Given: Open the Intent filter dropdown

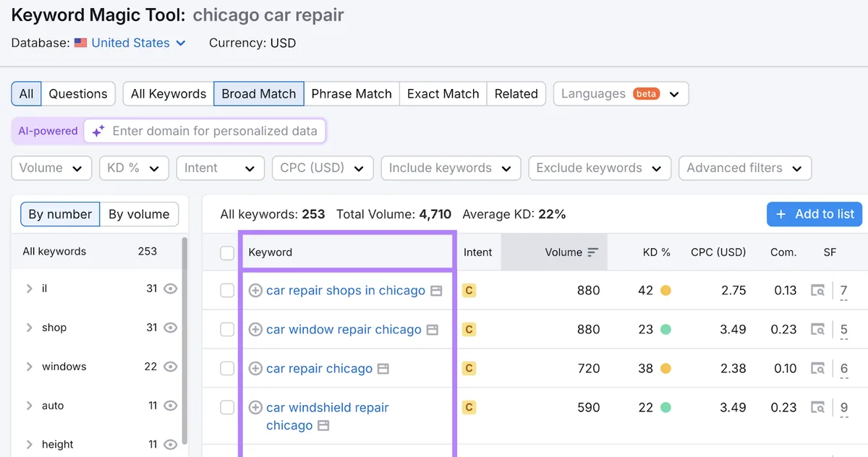Looking at the screenshot, I should pos(219,168).
